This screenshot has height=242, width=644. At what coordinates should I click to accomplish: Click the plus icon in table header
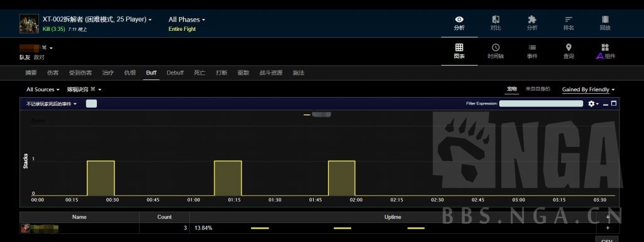(608, 217)
